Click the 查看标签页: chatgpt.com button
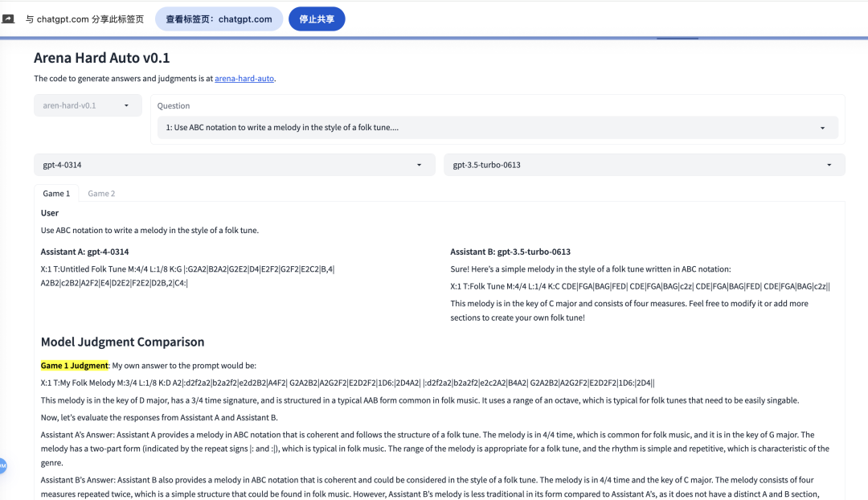Image resolution: width=868 pixels, height=500 pixels. tap(219, 18)
